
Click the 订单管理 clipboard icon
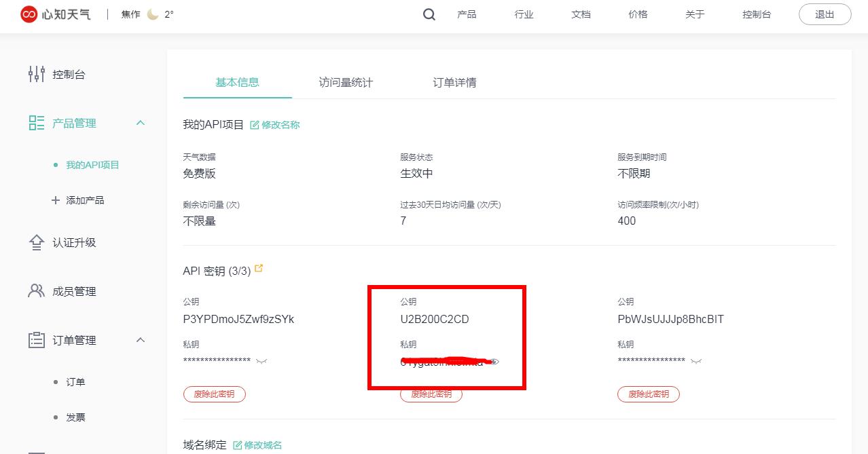click(36, 340)
